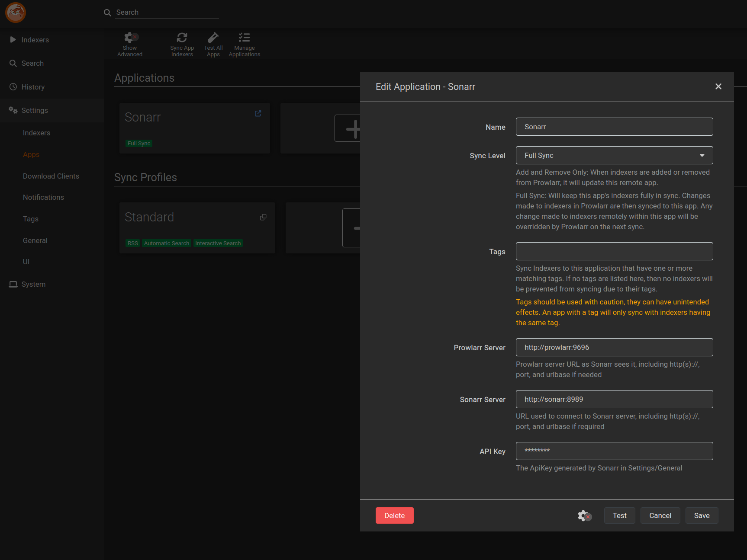Cancel editing the application
The image size is (747, 560).
coord(660,515)
